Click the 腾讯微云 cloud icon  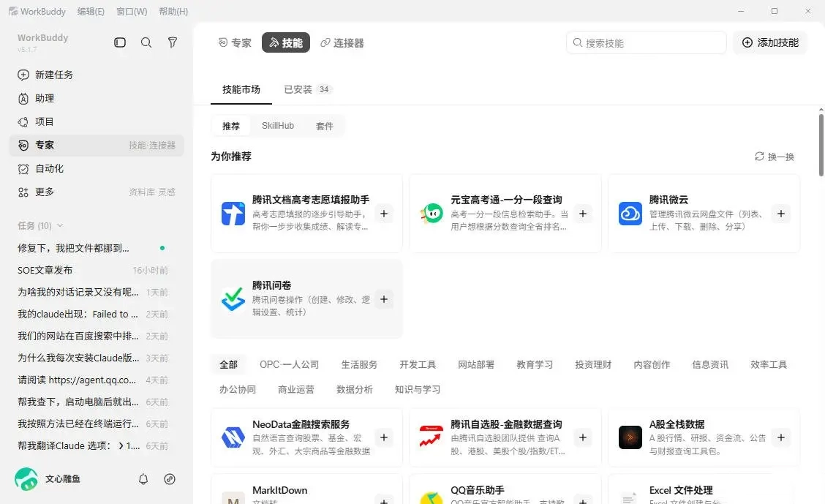coord(630,214)
